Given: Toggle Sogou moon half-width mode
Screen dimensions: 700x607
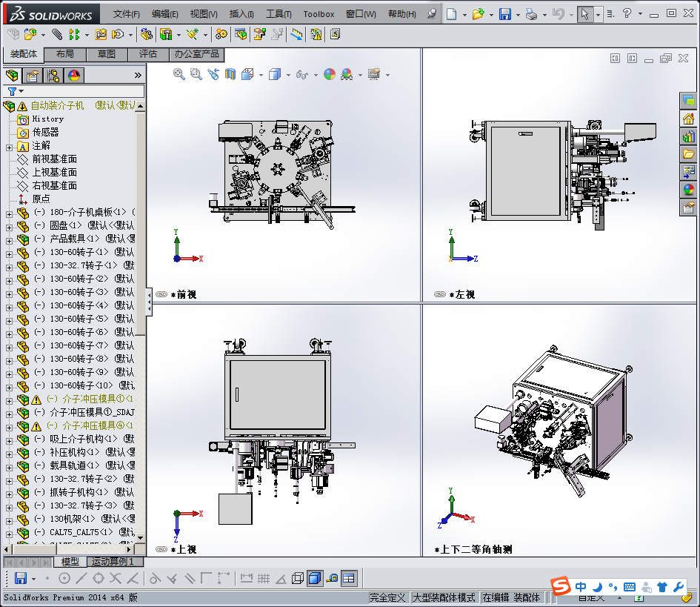Looking at the screenshot, I should point(597,587).
